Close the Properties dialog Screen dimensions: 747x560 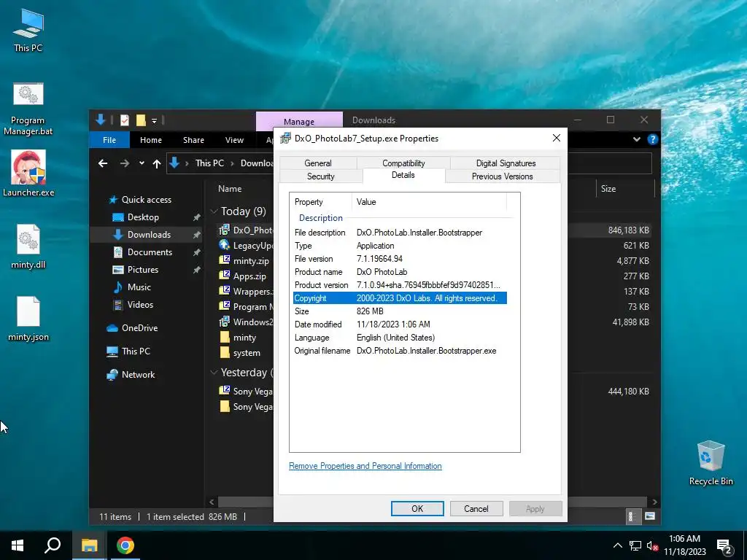point(557,138)
